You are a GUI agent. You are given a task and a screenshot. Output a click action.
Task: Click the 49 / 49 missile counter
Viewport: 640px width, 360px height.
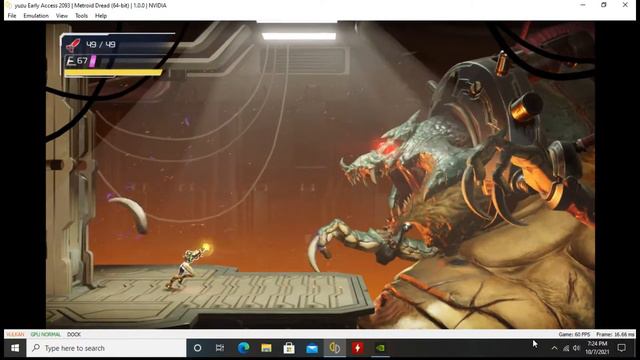click(x=101, y=44)
